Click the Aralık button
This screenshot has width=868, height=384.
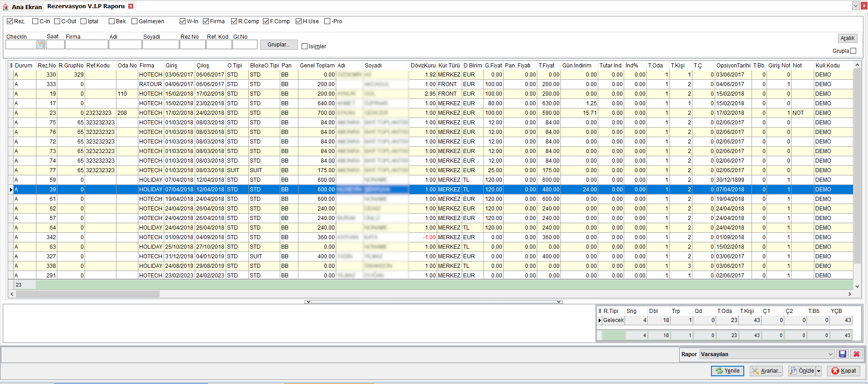pyautogui.click(x=848, y=38)
